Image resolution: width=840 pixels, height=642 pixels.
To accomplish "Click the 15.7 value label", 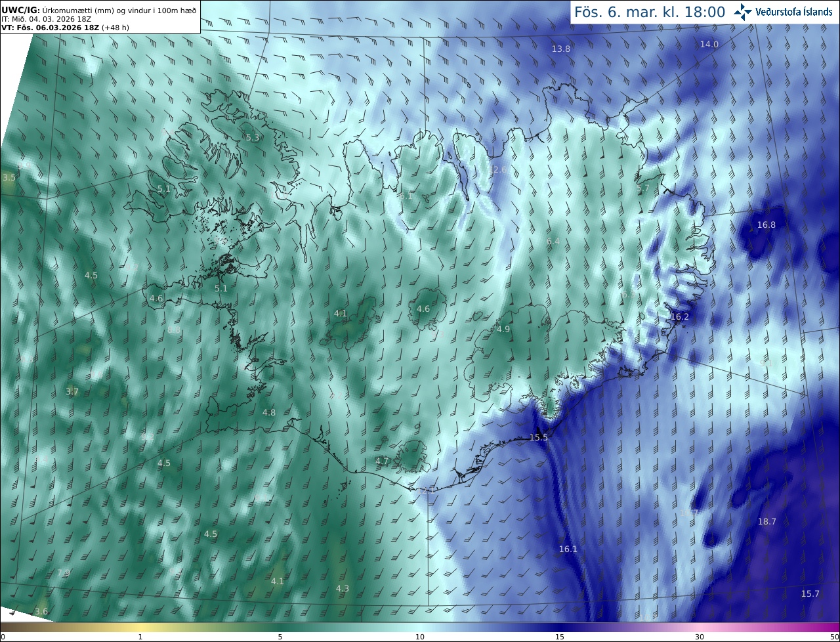I will coord(810,594).
